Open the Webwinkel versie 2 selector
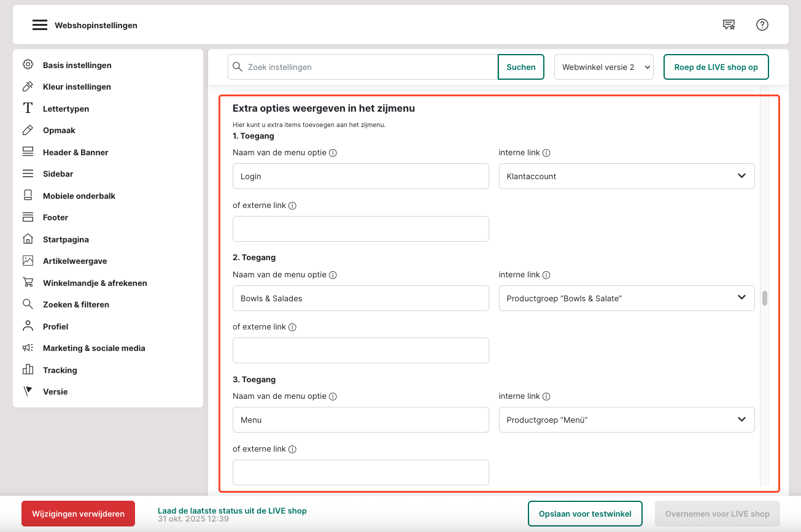 [x=603, y=67]
